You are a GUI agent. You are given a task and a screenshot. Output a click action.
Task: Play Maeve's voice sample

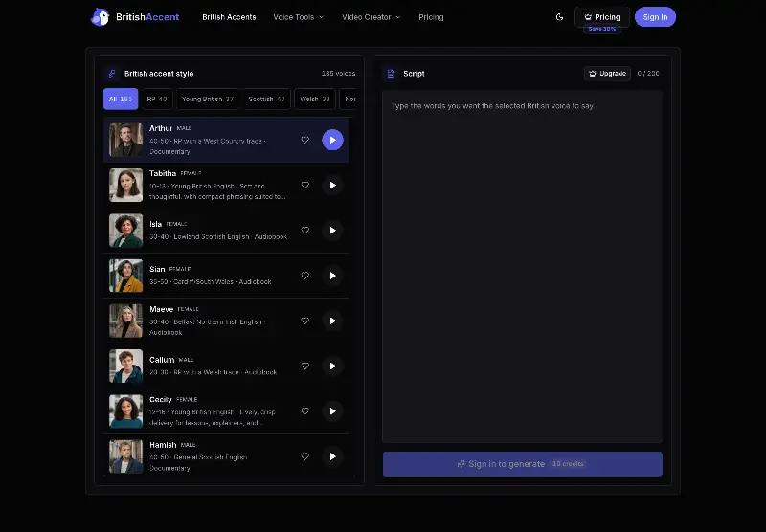[332, 321]
